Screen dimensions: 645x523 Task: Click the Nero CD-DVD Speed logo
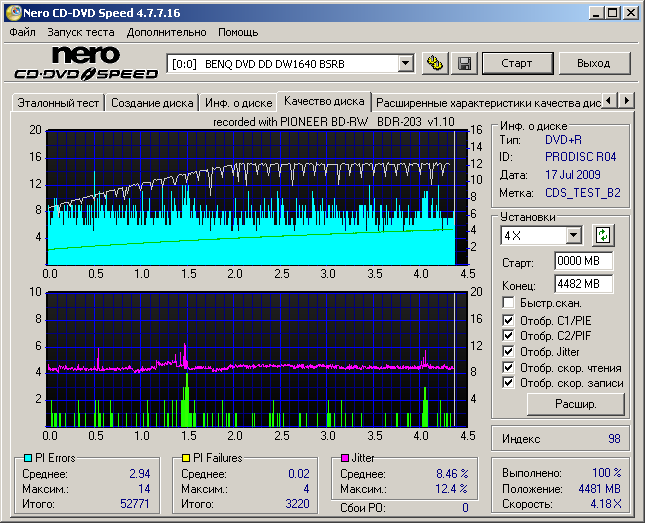(86, 62)
